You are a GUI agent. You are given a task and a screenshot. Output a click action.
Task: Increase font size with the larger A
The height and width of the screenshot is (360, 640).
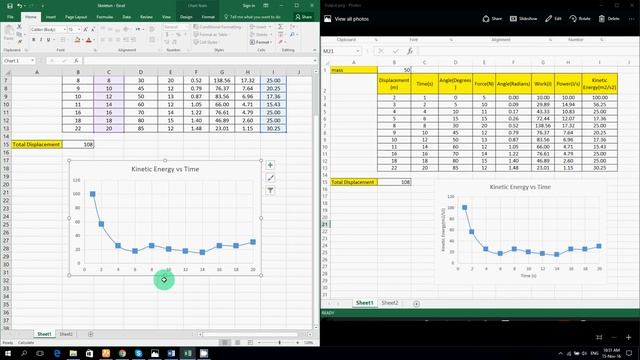[86, 29]
